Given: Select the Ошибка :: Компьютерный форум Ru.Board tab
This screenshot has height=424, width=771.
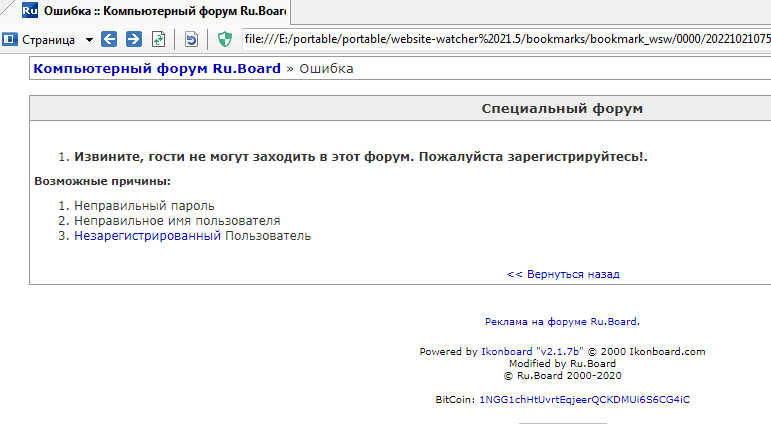Looking at the screenshot, I should pyautogui.click(x=153, y=11).
